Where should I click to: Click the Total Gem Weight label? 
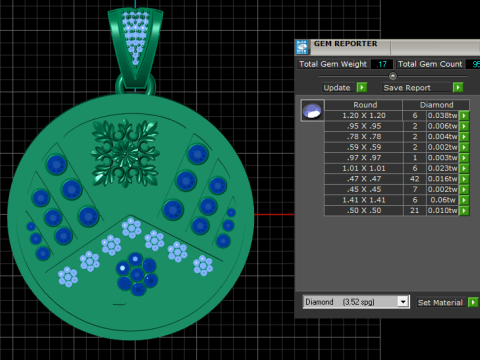[333, 64]
